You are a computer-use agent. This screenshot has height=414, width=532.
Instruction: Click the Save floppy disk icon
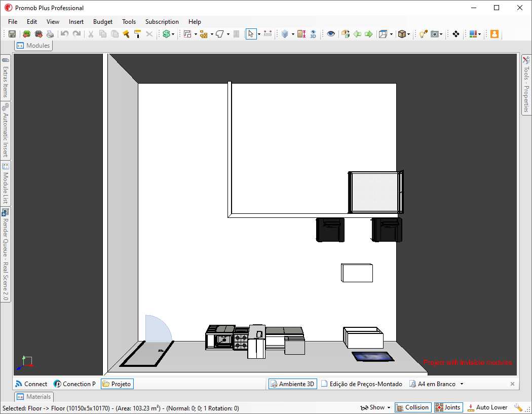[x=12, y=34]
